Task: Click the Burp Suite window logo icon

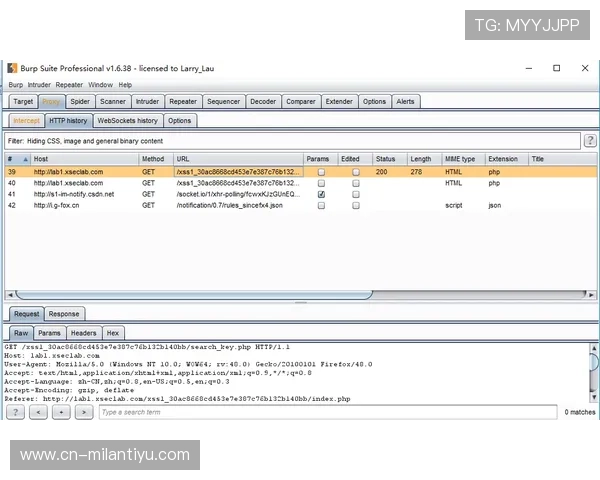Action: tap(12, 68)
